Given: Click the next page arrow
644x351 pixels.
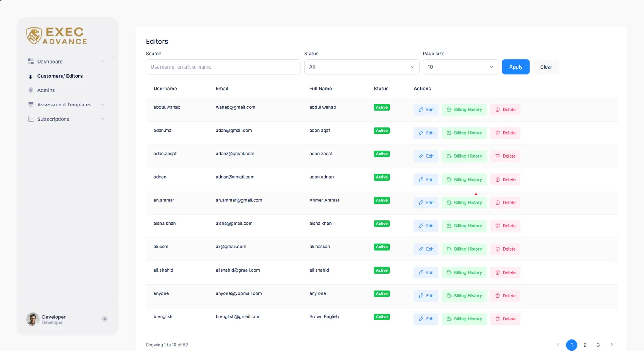Looking at the screenshot, I should (x=612, y=345).
